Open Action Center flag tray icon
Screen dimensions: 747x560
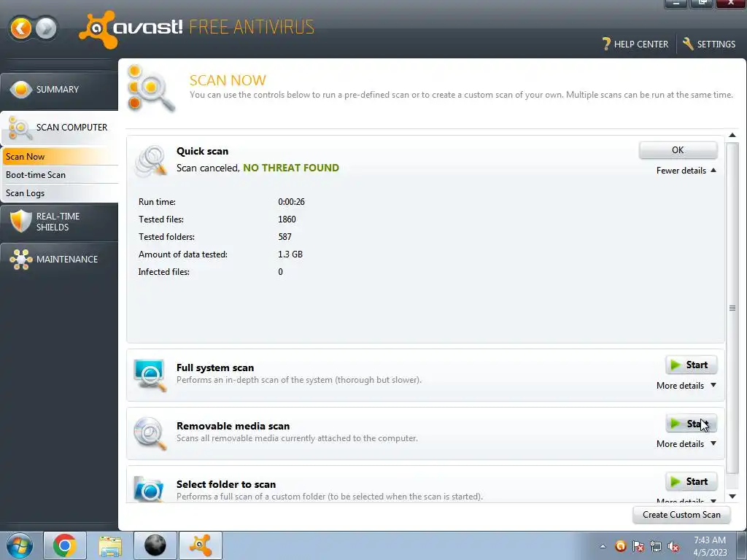pos(638,546)
